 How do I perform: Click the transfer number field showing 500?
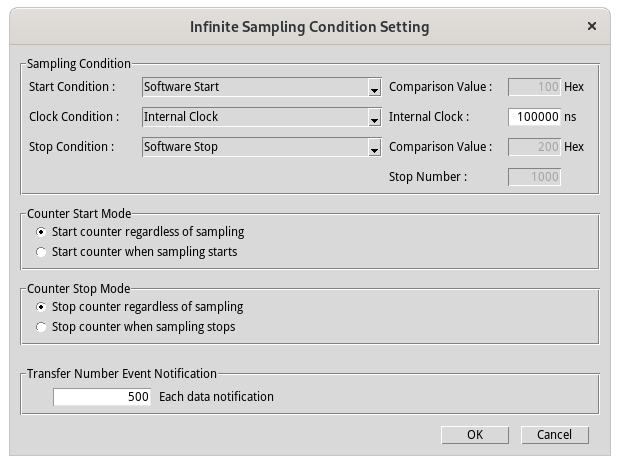click(102, 397)
